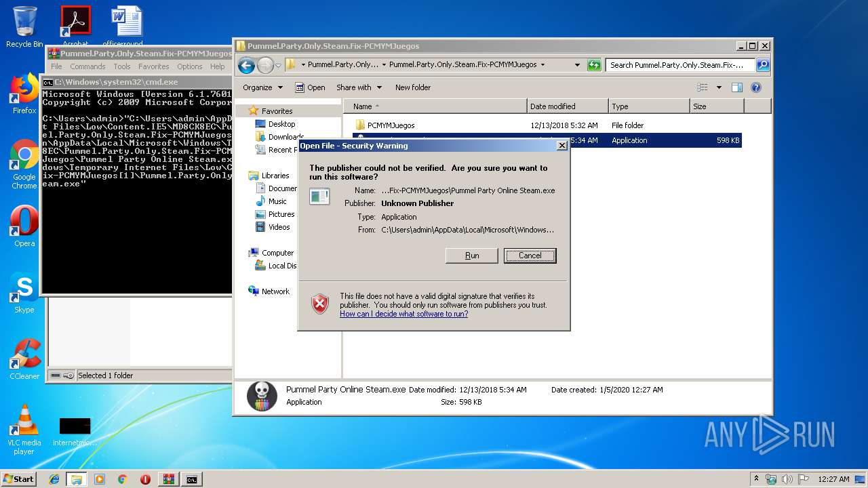This screenshot has height=488, width=868.
Task: Open the address bar history dropdown
Action: [x=577, y=65]
